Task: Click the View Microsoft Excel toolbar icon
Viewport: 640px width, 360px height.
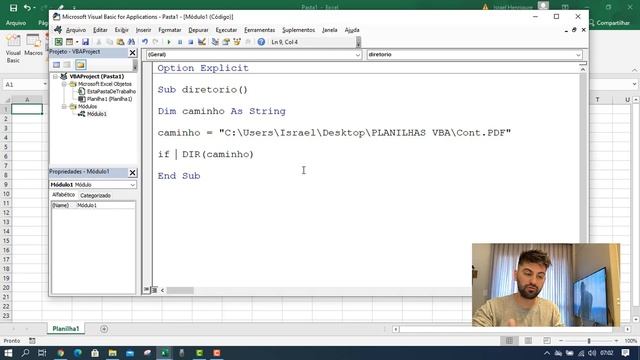Action: click(x=59, y=42)
